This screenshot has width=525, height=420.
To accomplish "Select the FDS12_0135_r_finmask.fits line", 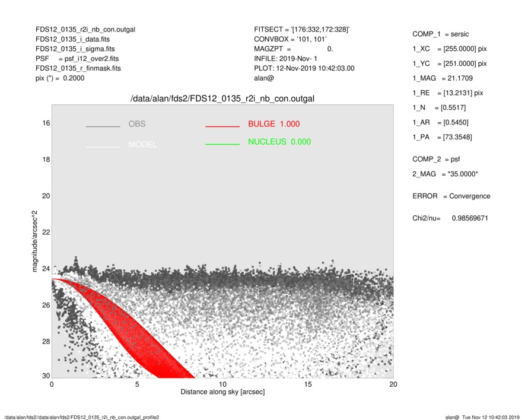I will (78, 68).
